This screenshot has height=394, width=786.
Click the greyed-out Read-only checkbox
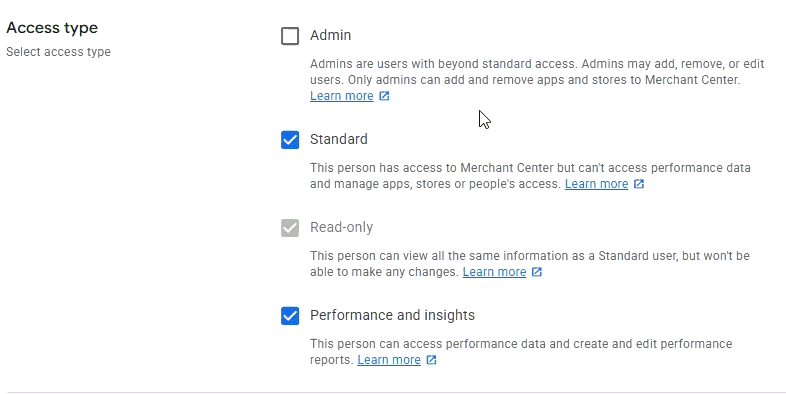[x=290, y=228]
